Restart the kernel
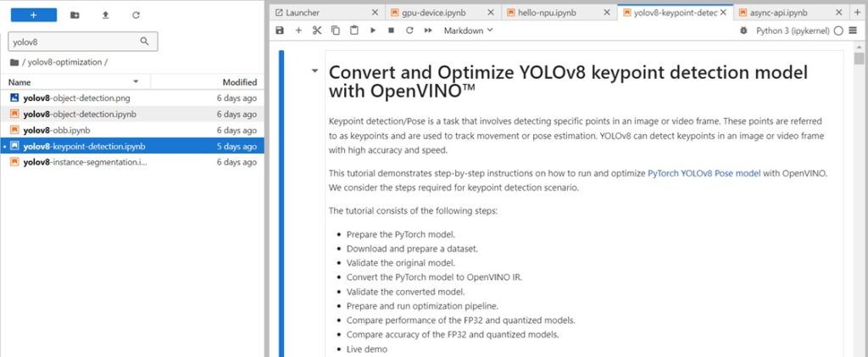Image resolution: width=868 pixels, height=357 pixels. coord(409,31)
